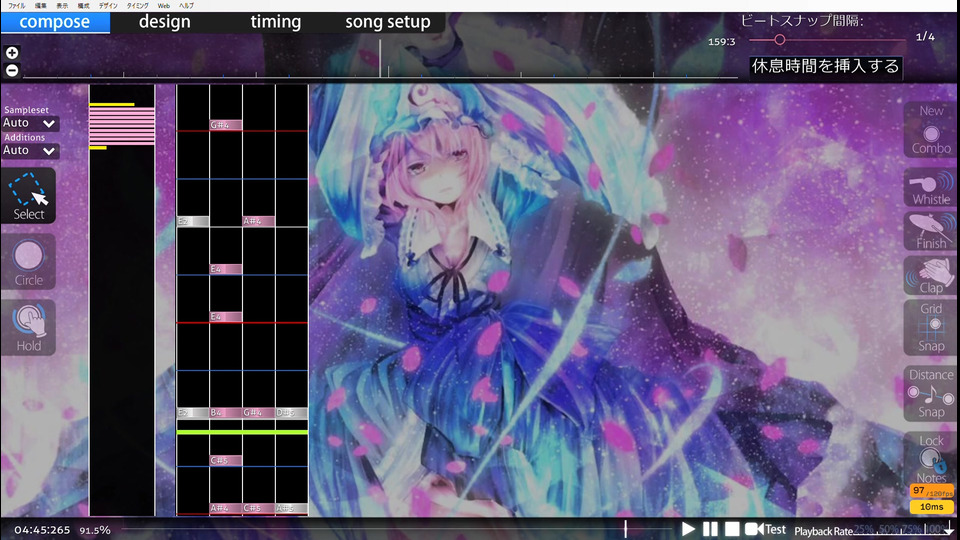
Task: Select the C#5 note in second column
Action: (x=226, y=460)
